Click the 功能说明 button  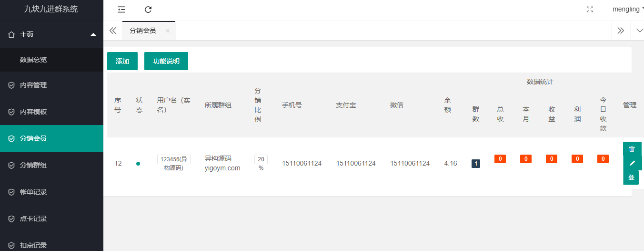point(166,61)
